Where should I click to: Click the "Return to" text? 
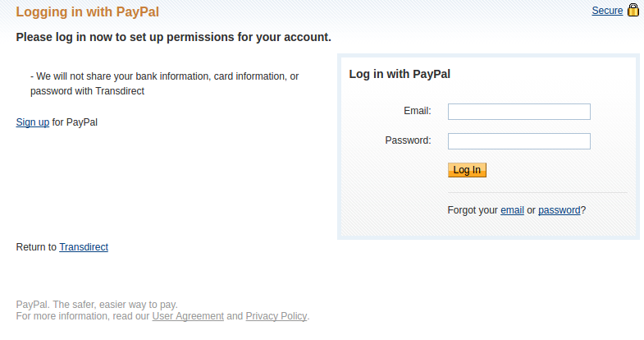coord(36,246)
